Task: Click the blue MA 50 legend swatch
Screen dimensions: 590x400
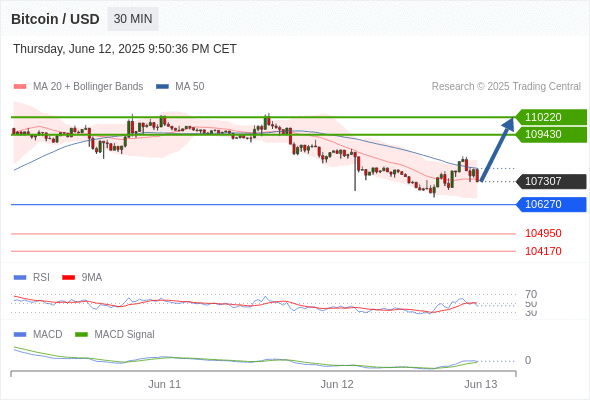Action: pos(162,87)
